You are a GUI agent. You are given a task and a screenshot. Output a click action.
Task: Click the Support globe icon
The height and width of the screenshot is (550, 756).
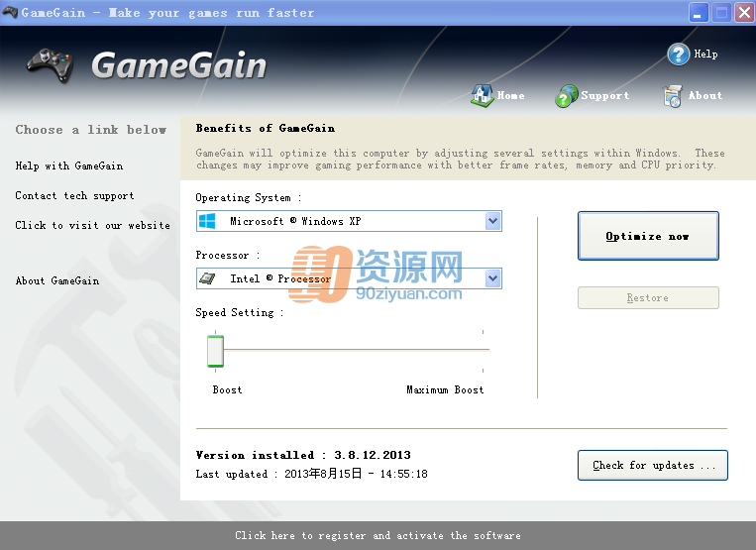click(566, 95)
